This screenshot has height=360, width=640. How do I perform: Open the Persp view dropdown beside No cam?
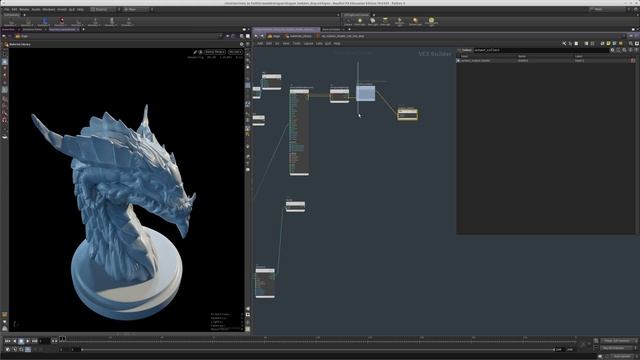point(215,52)
